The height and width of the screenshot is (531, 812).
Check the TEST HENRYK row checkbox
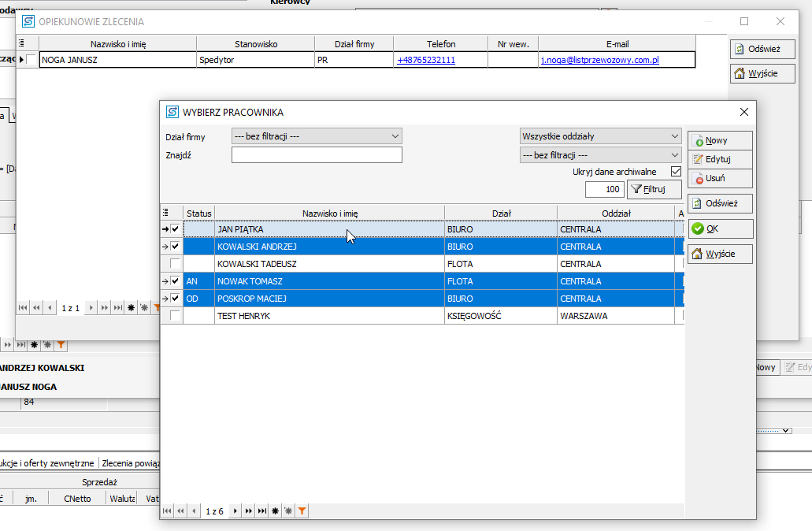tap(175, 315)
